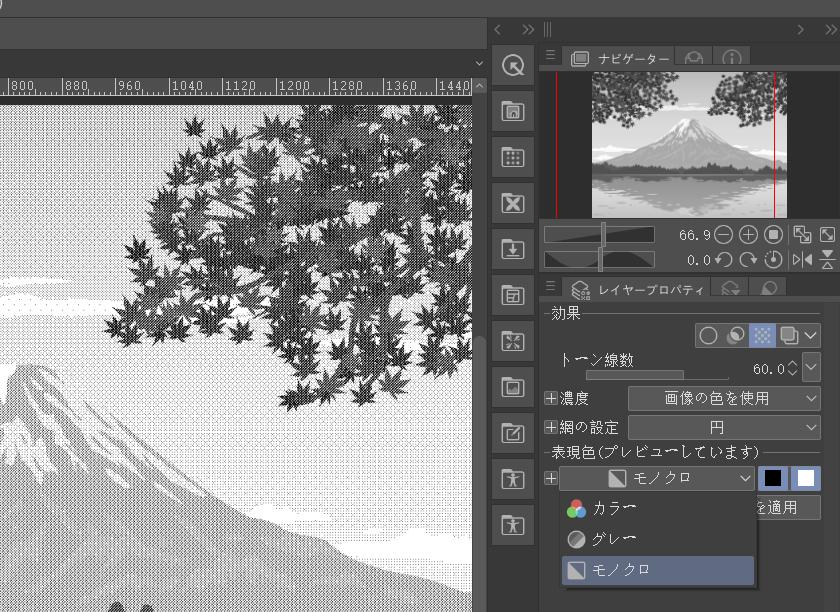Expand the 網の設定 plus box

click(x=551, y=427)
